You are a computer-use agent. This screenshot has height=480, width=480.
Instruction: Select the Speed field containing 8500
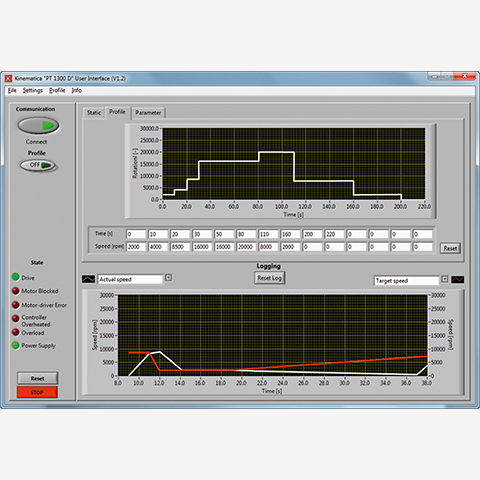tap(180, 247)
